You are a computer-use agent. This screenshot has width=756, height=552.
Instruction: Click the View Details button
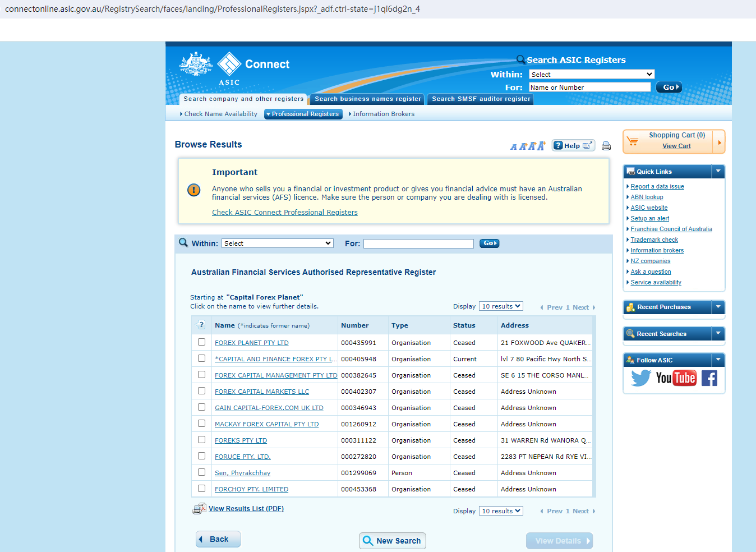coord(559,541)
